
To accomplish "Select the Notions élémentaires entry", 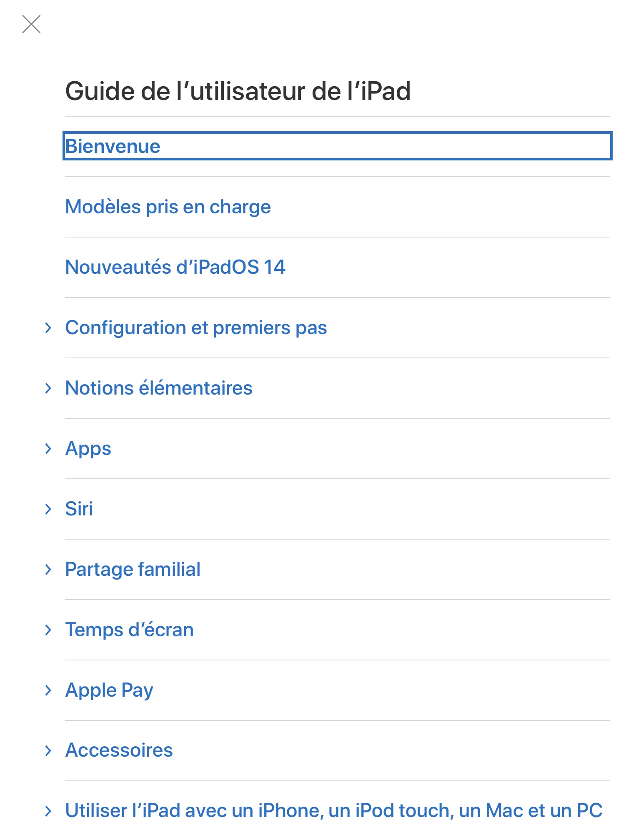I will point(159,388).
